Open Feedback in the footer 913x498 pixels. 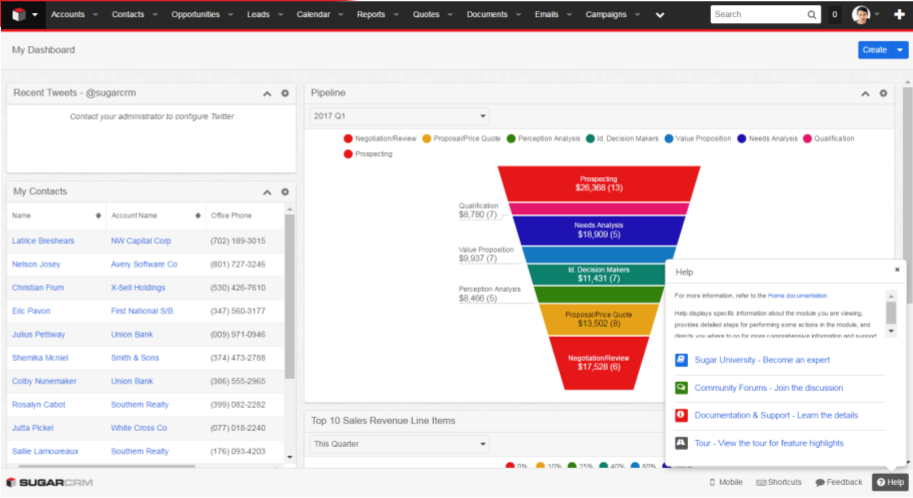click(839, 482)
